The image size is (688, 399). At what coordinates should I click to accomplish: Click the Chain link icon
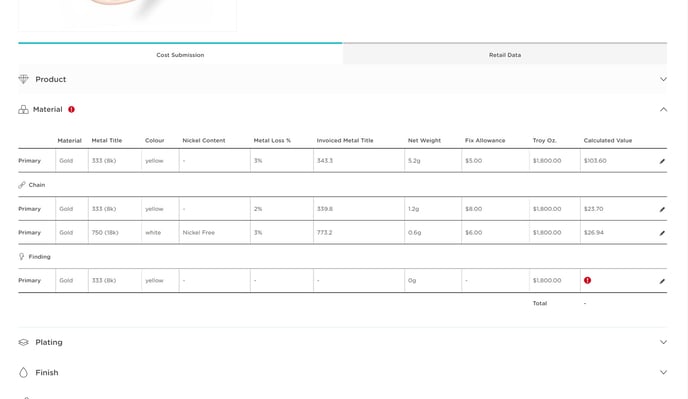click(x=22, y=185)
